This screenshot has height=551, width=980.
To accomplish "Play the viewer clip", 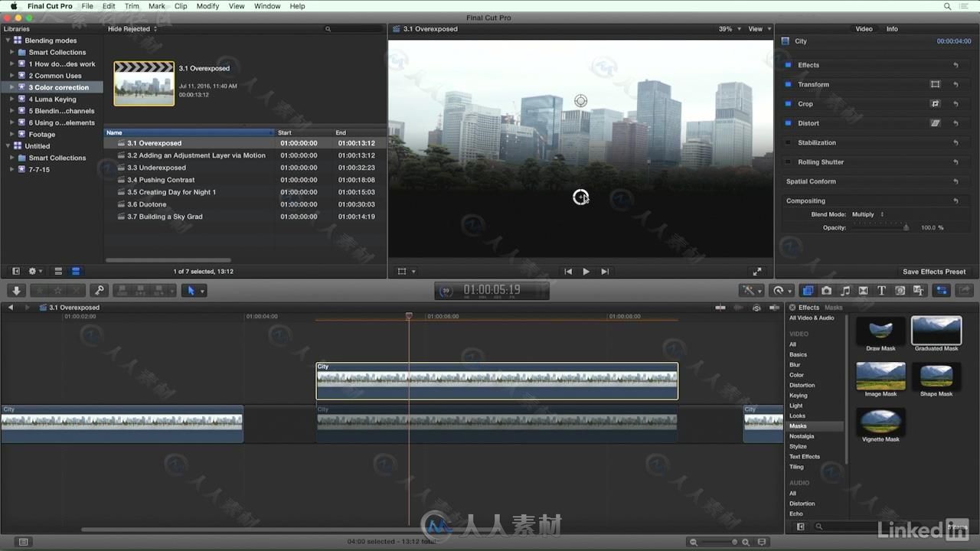I will [586, 272].
